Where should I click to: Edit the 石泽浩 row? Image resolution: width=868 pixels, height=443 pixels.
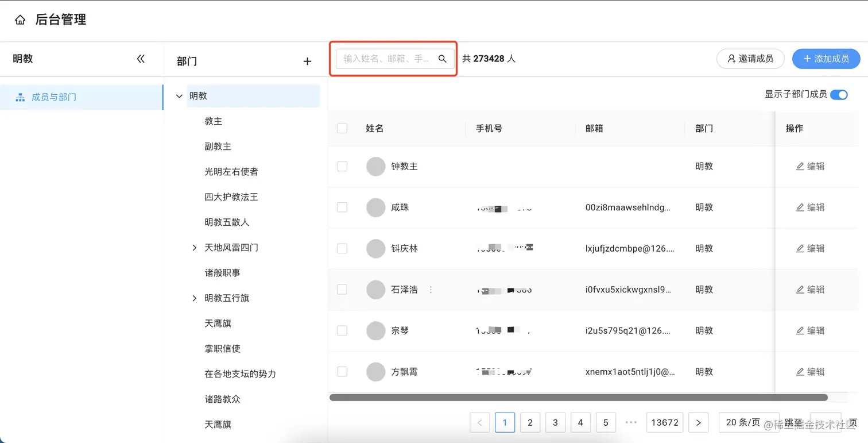(x=810, y=290)
